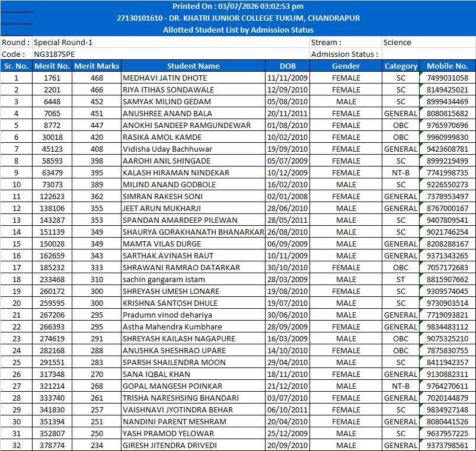Image resolution: width=476 pixels, height=451 pixels.
Task: Select mobile number 9765970696
Action: tap(448, 125)
